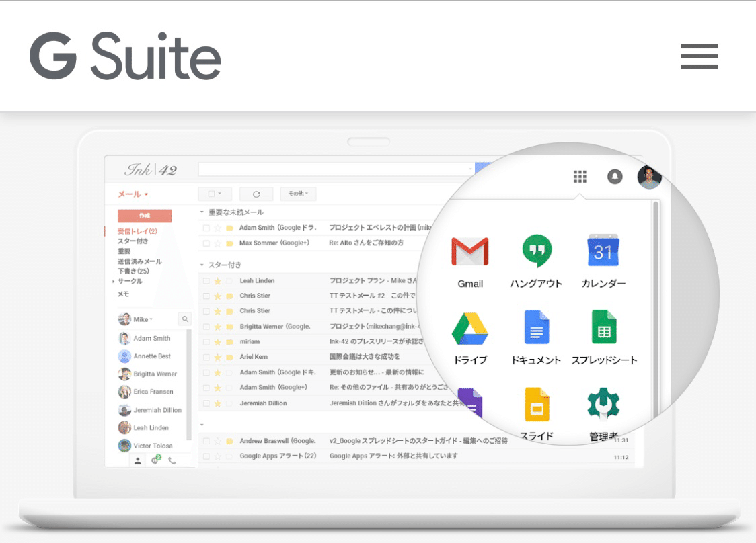
Task: Click the phone icon below contacts list
Action: (172, 460)
